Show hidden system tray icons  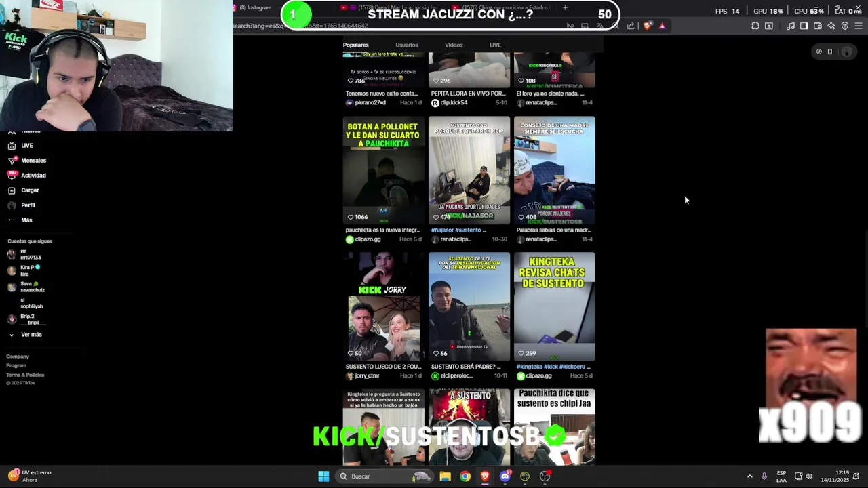pyautogui.click(x=749, y=476)
